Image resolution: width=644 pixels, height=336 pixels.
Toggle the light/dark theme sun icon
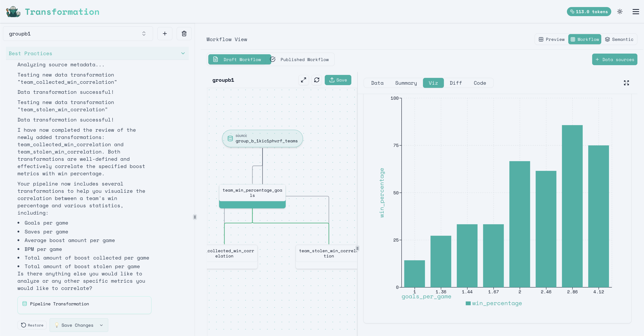point(620,12)
